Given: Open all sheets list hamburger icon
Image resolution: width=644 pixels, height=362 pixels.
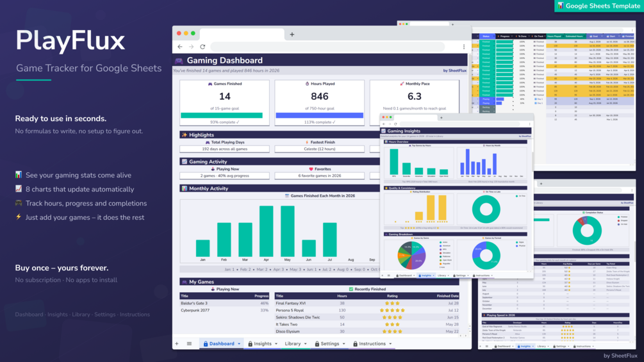Looking at the screenshot, I should pyautogui.click(x=189, y=344).
